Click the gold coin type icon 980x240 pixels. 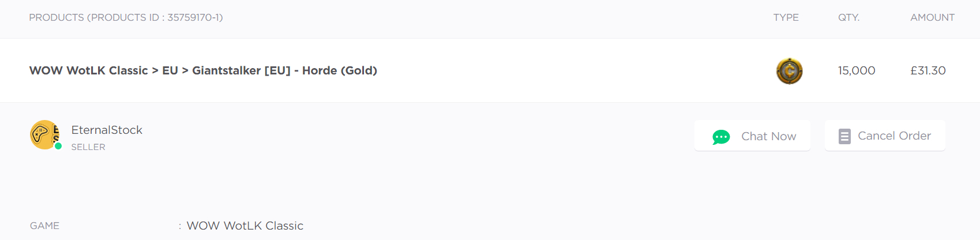tap(789, 71)
